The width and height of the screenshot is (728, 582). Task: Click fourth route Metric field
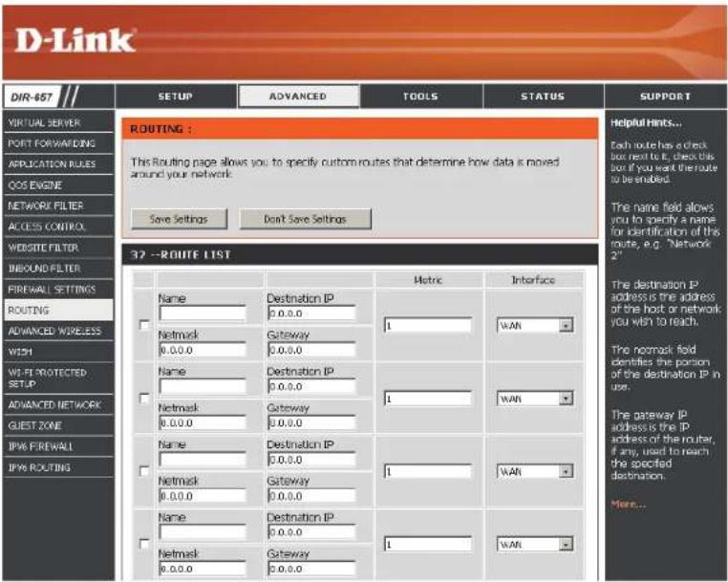428,545
